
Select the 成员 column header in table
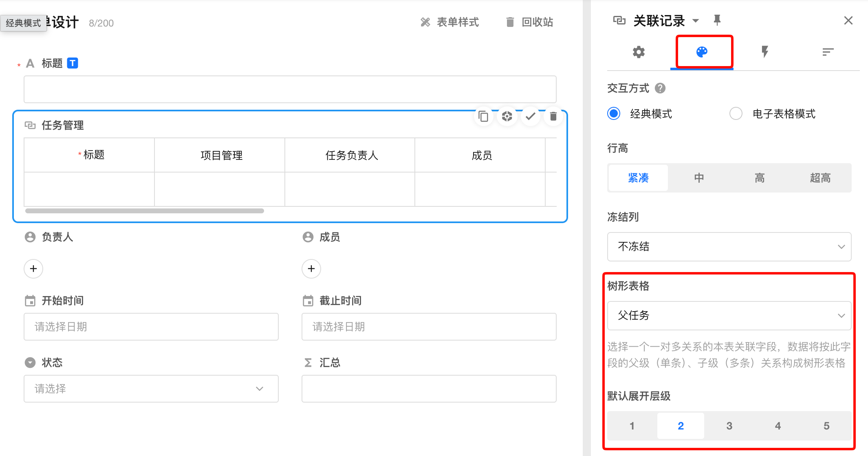[x=480, y=155]
